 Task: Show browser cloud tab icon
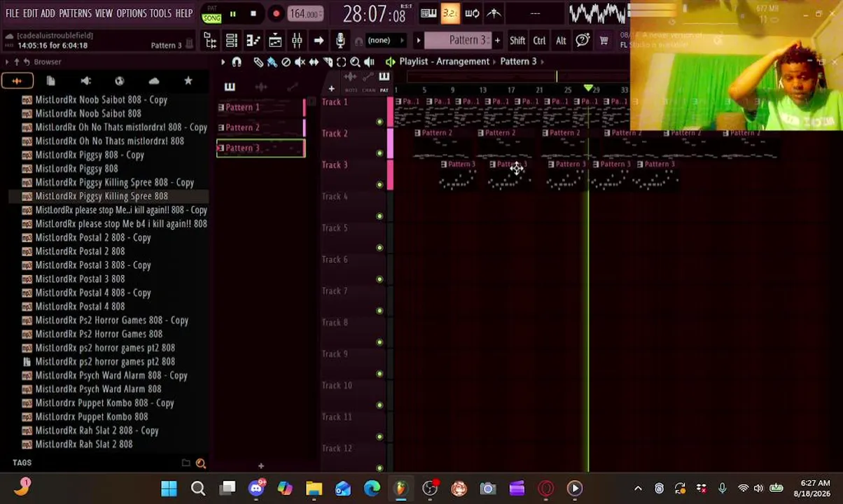click(154, 81)
